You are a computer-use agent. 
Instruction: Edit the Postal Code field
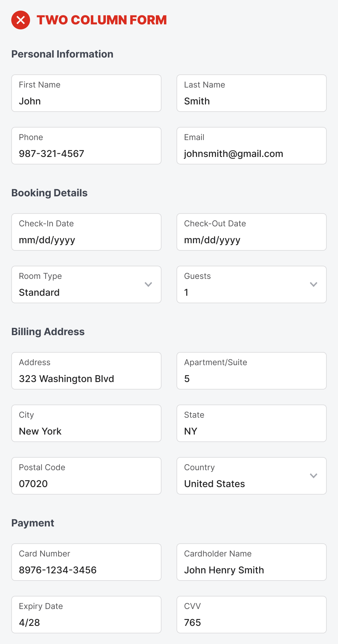coord(86,476)
